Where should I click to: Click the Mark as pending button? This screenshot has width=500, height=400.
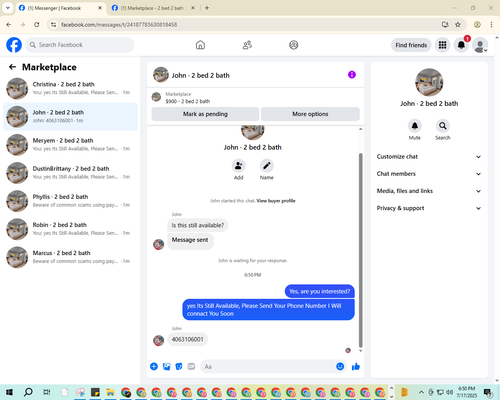(205, 114)
